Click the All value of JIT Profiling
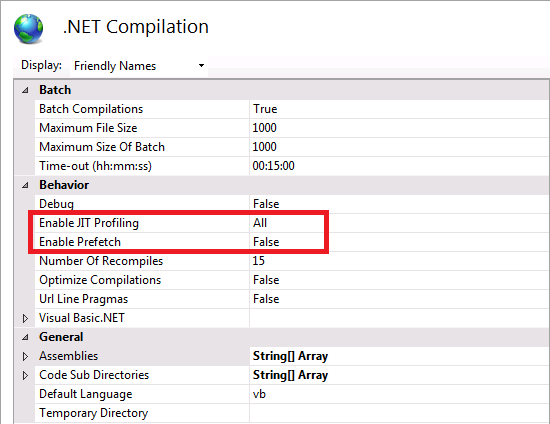Viewport: 550px width, 424px height. (260, 223)
